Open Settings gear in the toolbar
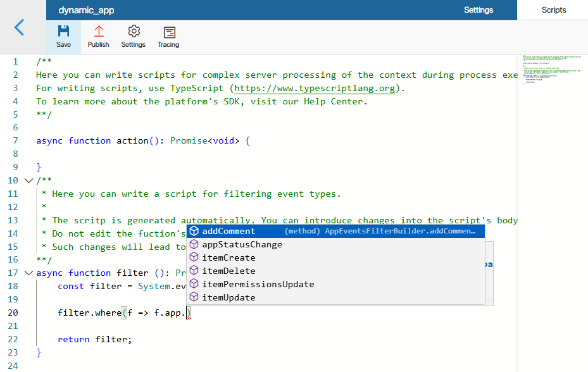The width and height of the screenshot is (588, 372). tap(133, 32)
